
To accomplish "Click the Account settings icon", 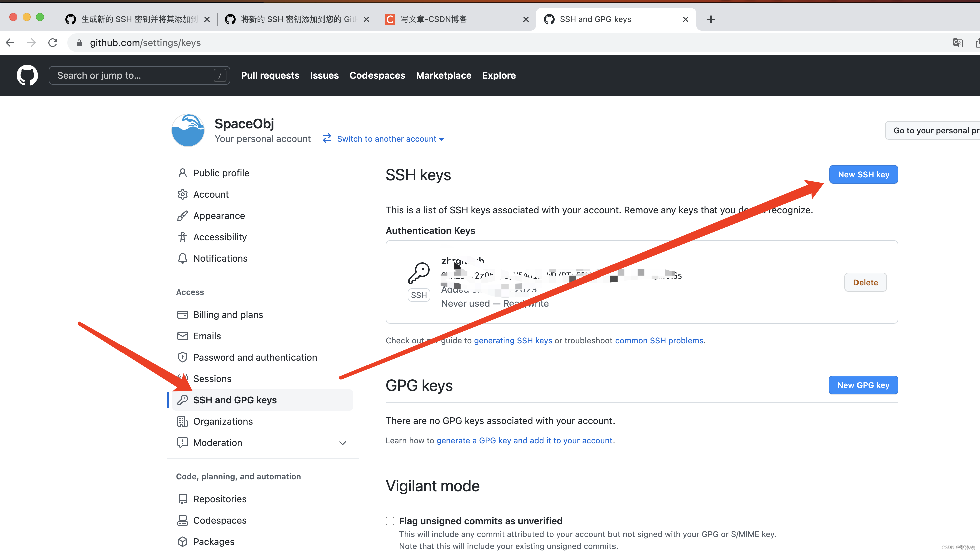I will tap(182, 194).
